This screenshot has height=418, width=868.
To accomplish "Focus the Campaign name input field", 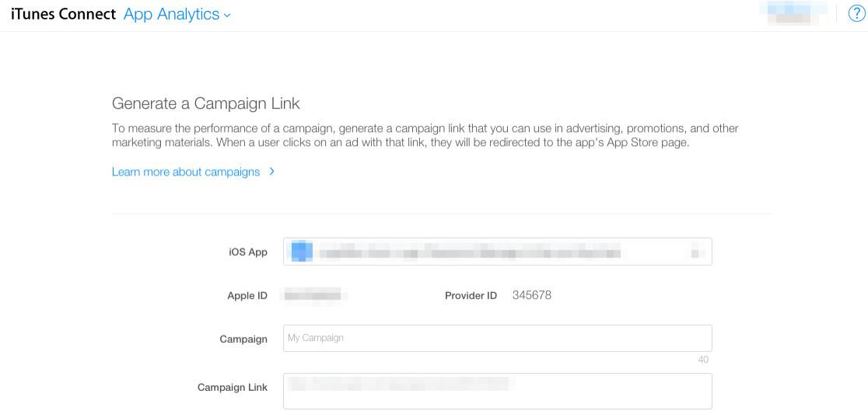I will click(x=497, y=339).
